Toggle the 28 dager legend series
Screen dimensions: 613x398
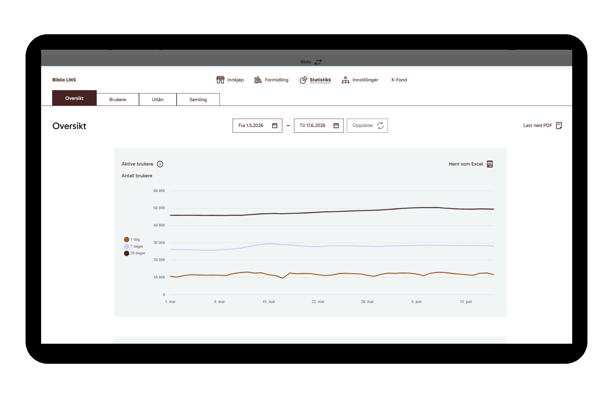pyautogui.click(x=134, y=253)
